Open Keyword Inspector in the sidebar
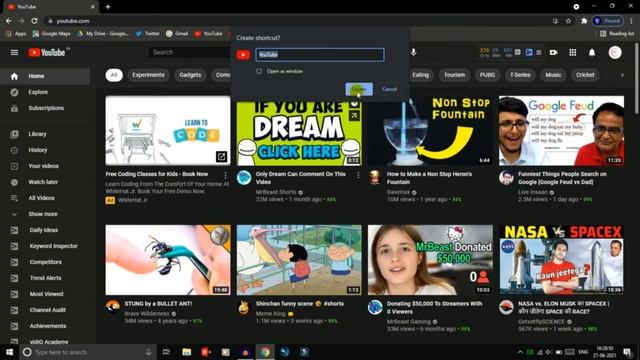Image resolution: width=640 pixels, height=360 pixels. click(x=45, y=246)
